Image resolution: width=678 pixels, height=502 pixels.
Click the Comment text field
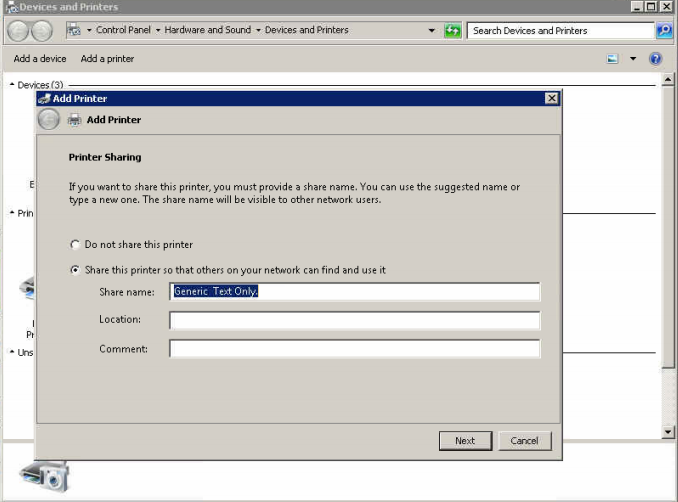(x=355, y=349)
